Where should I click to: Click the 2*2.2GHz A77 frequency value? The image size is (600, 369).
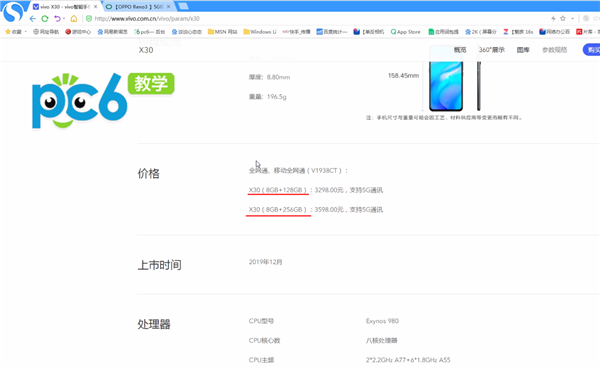408,360
